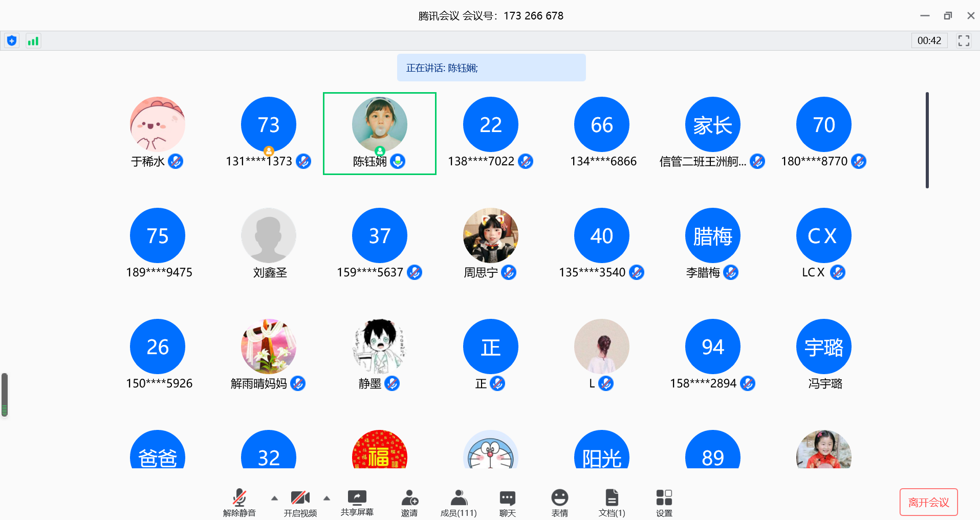Image resolution: width=980 pixels, height=520 pixels.
Task: Start sharing your screen
Action: pyautogui.click(x=357, y=503)
